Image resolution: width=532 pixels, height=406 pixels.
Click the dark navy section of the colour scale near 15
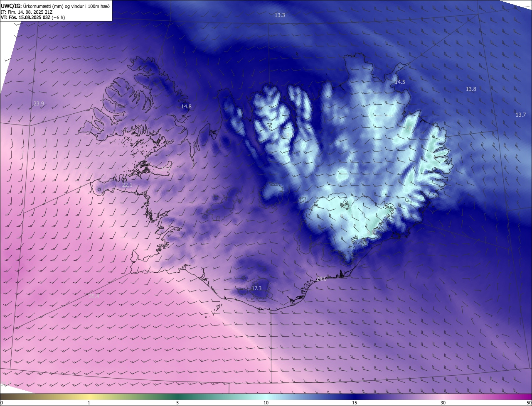[355, 396]
